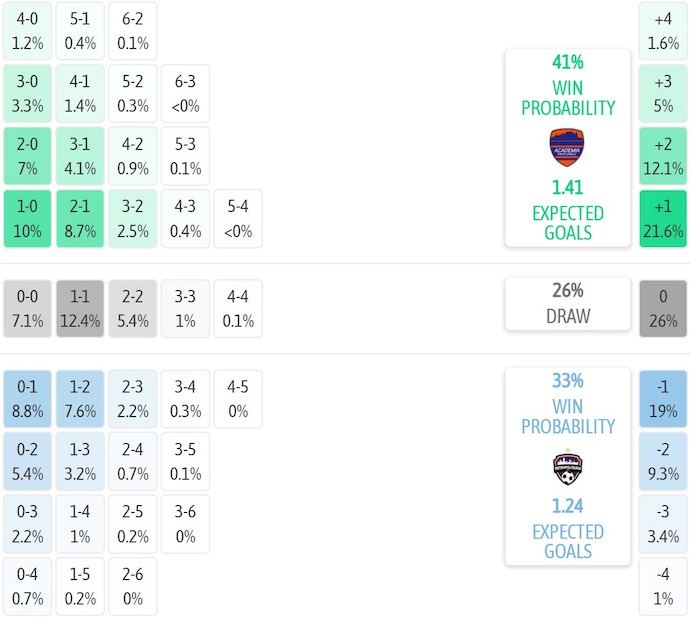
Task: Choose the 0-4 score tile
Action: [x=27, y=587]
